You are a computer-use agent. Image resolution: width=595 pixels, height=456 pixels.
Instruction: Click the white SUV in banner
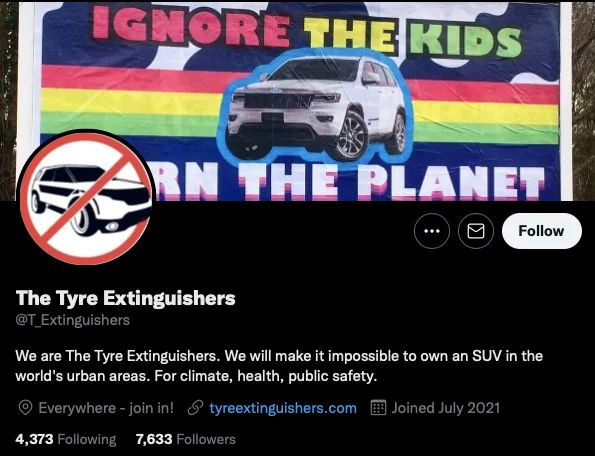[x=316, y=108]
